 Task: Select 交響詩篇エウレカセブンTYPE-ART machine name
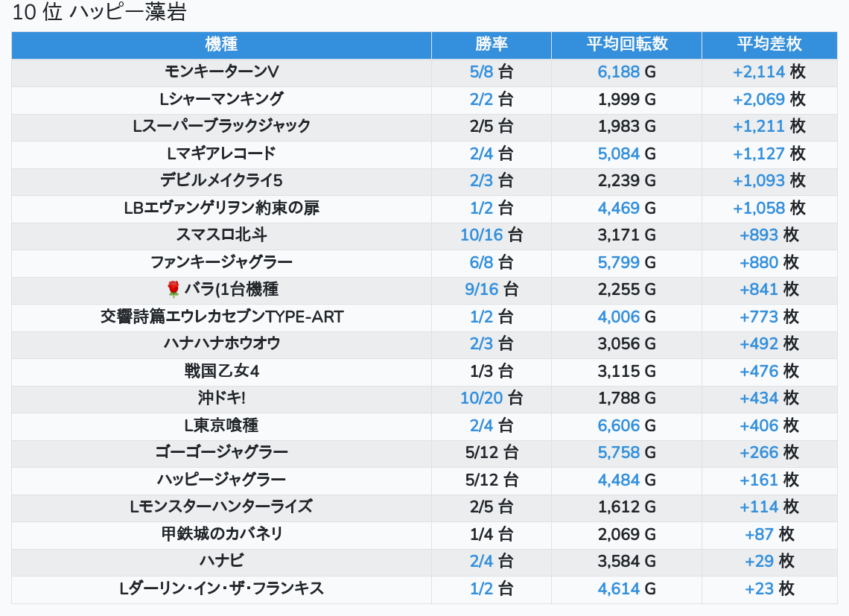click(x=221, y=317)
